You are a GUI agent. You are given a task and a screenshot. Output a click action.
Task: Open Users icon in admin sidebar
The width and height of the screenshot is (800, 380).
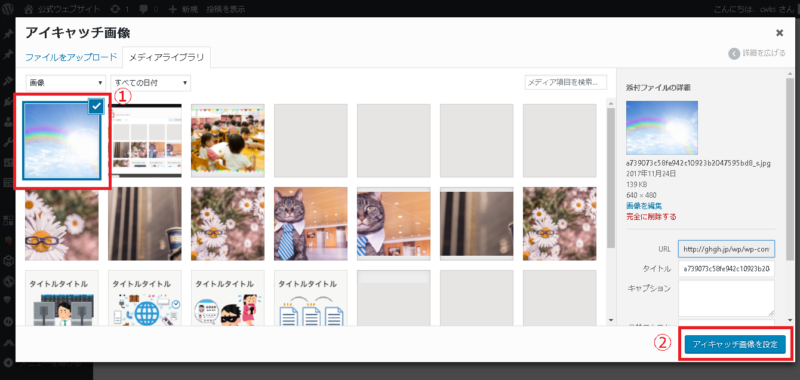(x=8, y=122)
